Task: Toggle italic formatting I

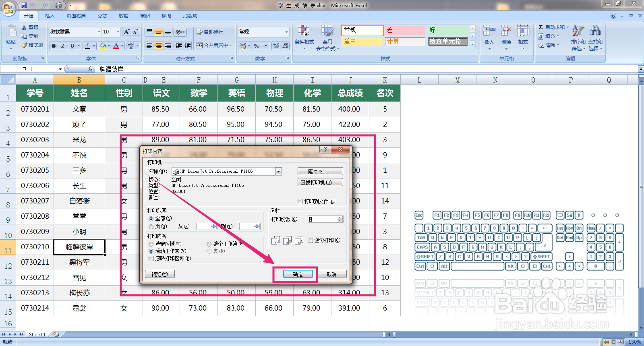Action: (x=63, y=46)
